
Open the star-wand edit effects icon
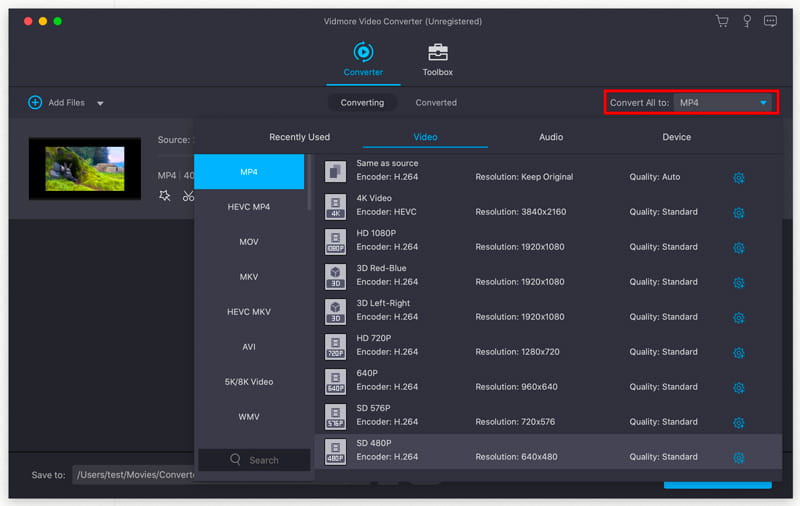click(165, 196)
